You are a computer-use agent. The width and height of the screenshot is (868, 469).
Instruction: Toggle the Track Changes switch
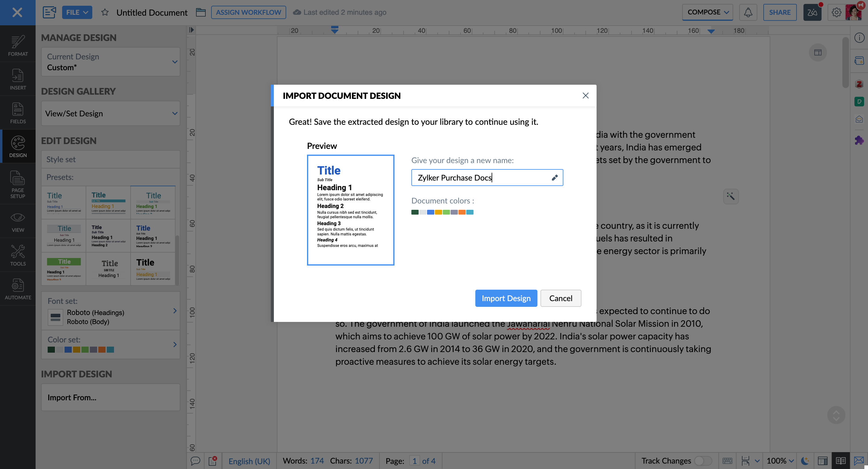pyautogui.click(x=703, y=461)
